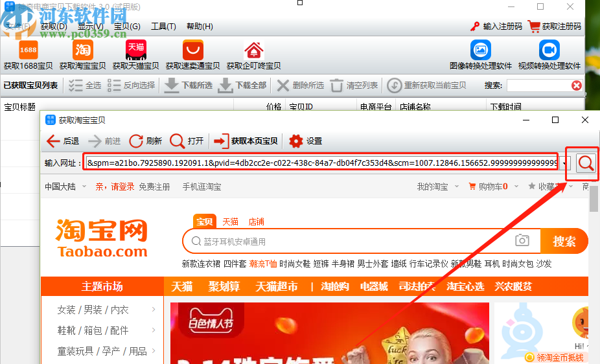Screen dimensions: 600x364
Task: Click 手机逛淘宝 link
Action: tap(202, 187)
